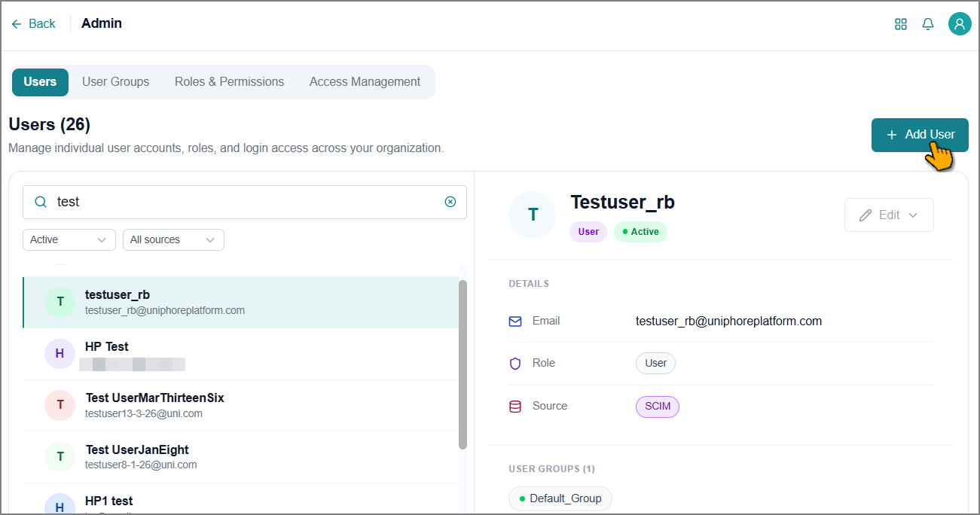This screenshot has width=980, height=515.
Task: Click the Email envelope icon
Action: 515,321
